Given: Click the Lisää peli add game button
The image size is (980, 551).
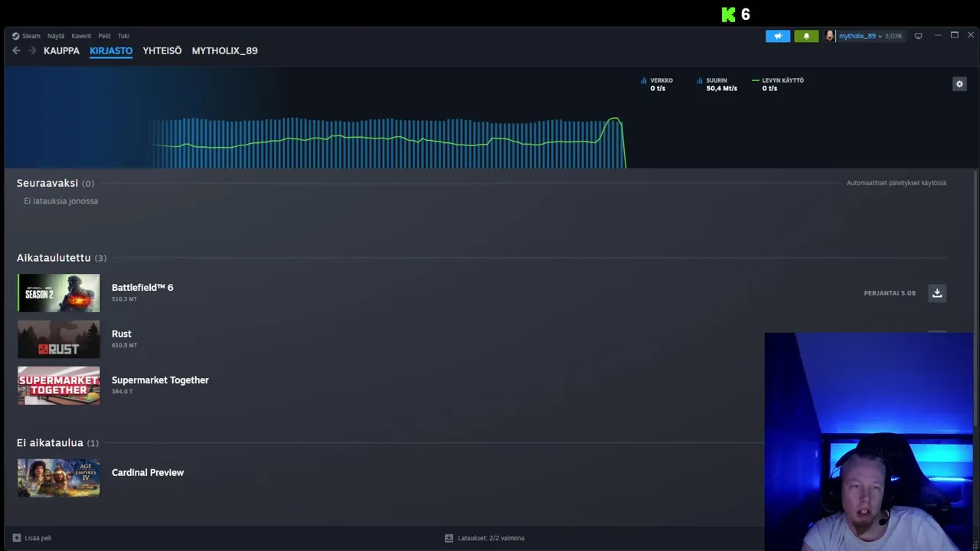Looking at the screenshot, I should 32,538.
